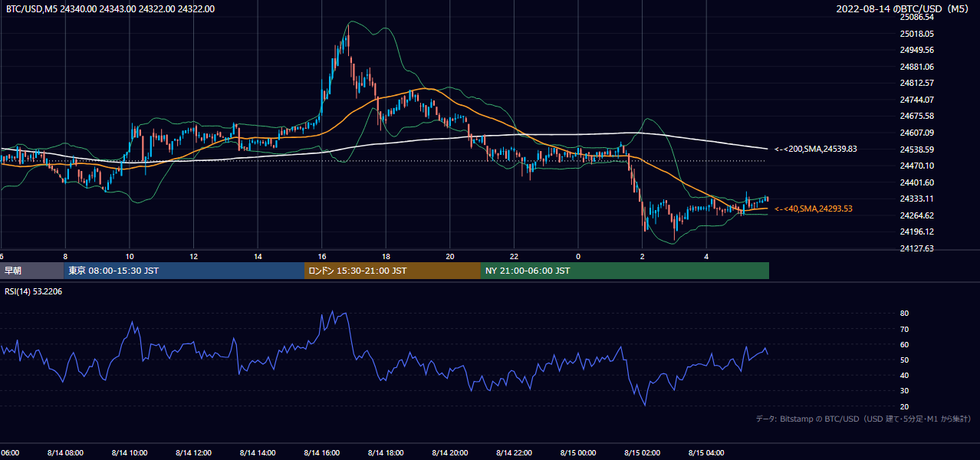
Task: Click price axis label 24881.06
Action: tap(917, 67)
